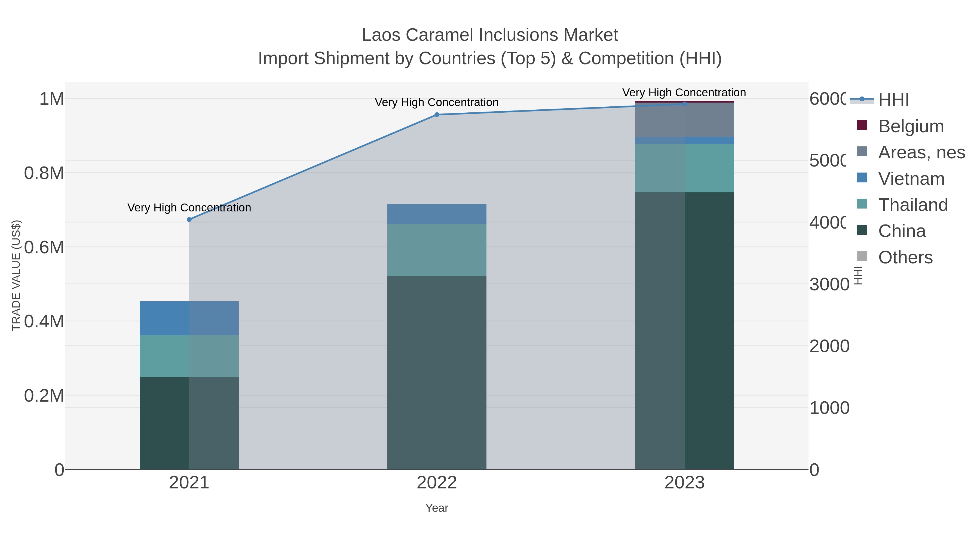Select the Thailand bar segment for 2021
This screenshot has height=551, width=980.
pyautogui.click(x=189, y=356)
